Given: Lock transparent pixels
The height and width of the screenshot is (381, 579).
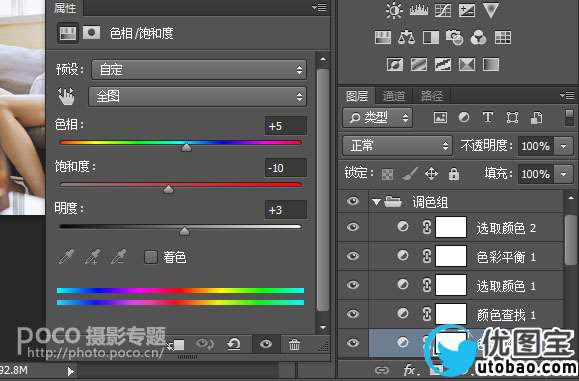Looking at the screenshot, I should [x=387, y=174].
